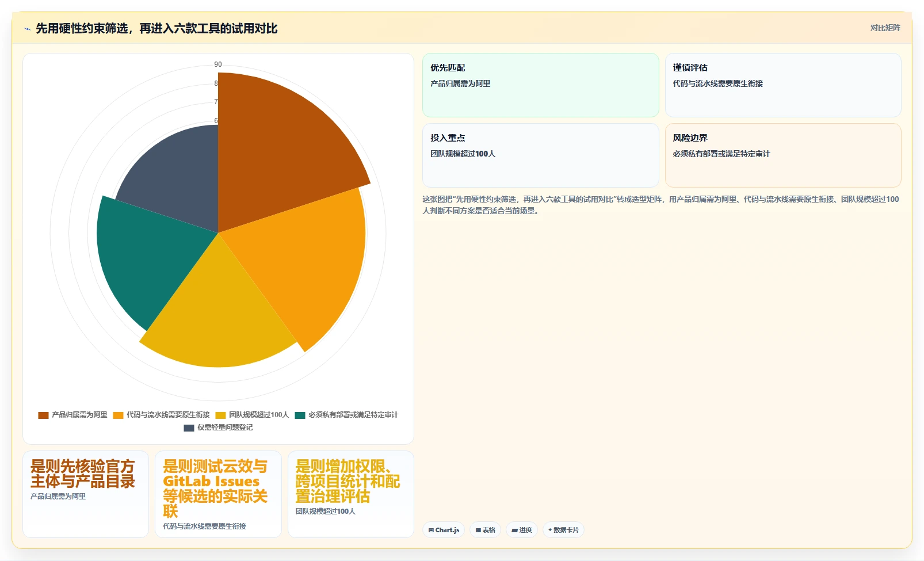Screen dimensions: 924x561
Task: Toggle legend swatch for 产品归属需为阿里
Action: point(43,415)
